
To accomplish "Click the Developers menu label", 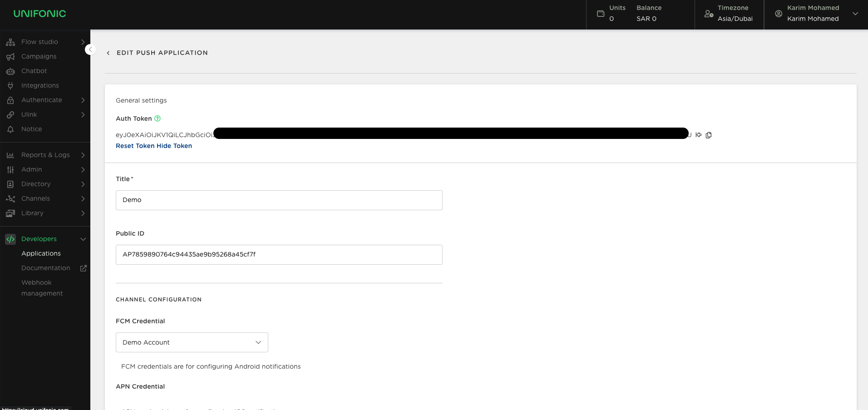I will click(x=39, y=239).
